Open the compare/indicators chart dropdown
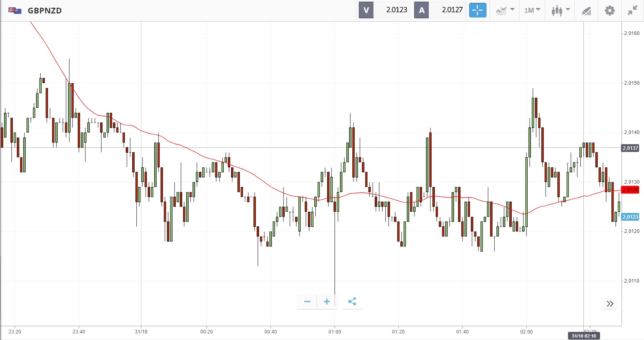644x340 pixels. pyautogui.click(x=505, y=10)
